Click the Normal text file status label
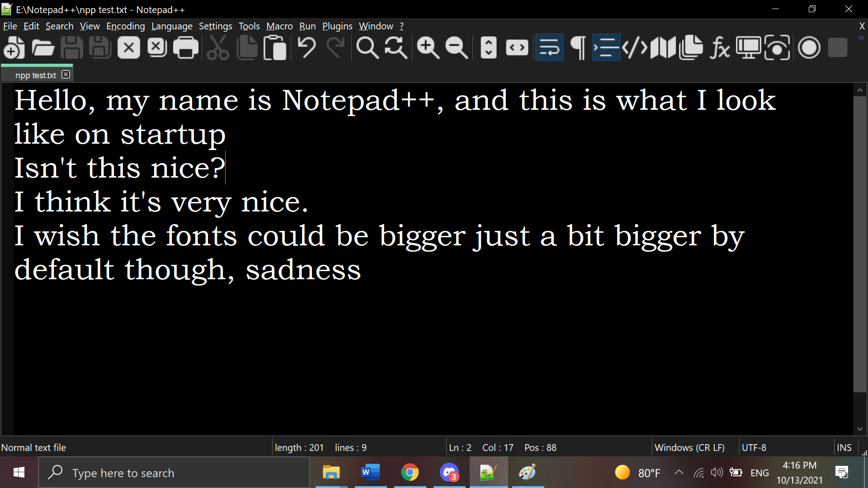 [33, 448]
